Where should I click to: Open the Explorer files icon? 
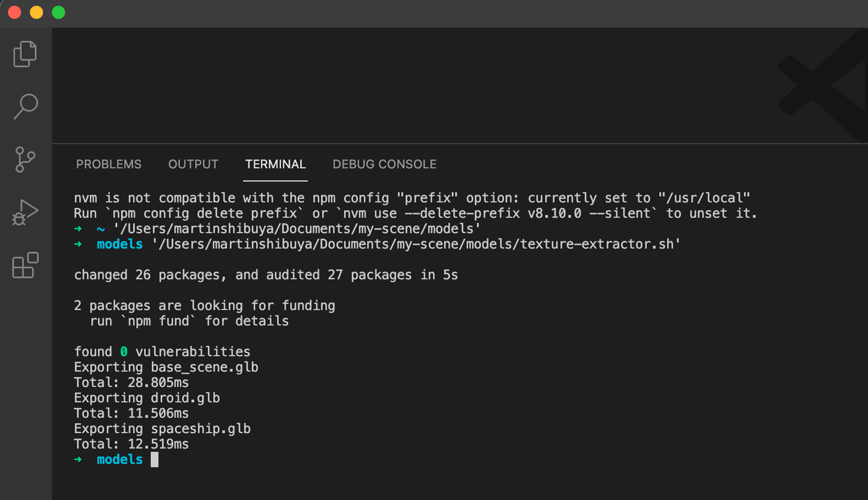pos(25,54)
